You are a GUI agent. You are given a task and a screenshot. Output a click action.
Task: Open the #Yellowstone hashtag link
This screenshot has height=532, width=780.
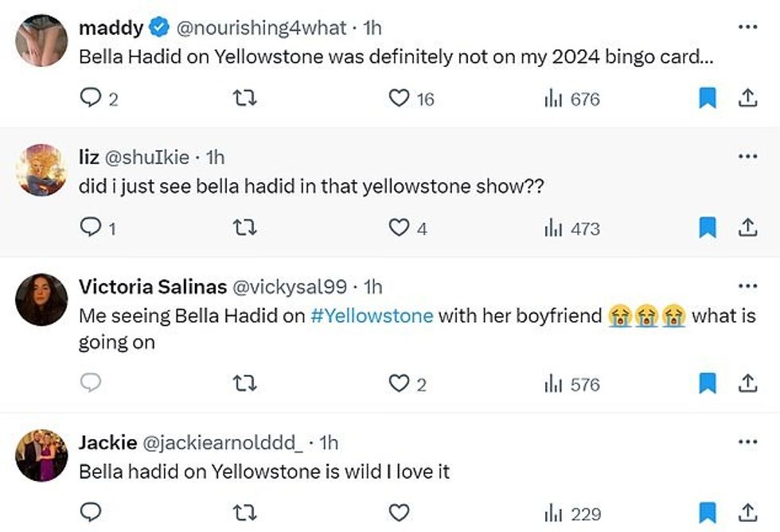tap(371, 316)
